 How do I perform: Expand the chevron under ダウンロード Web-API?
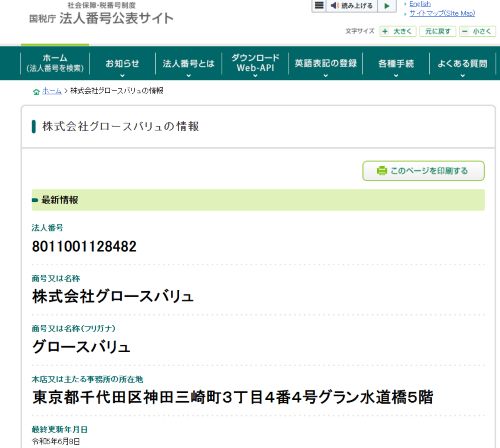pyautogui.click(x=255, y=76)
